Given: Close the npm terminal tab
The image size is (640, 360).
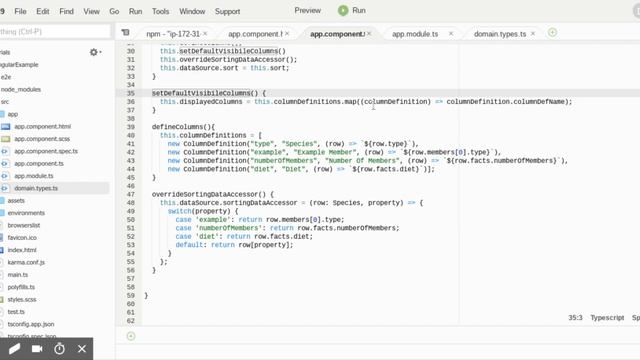Looking at the screenshot, I should (205, 33).
